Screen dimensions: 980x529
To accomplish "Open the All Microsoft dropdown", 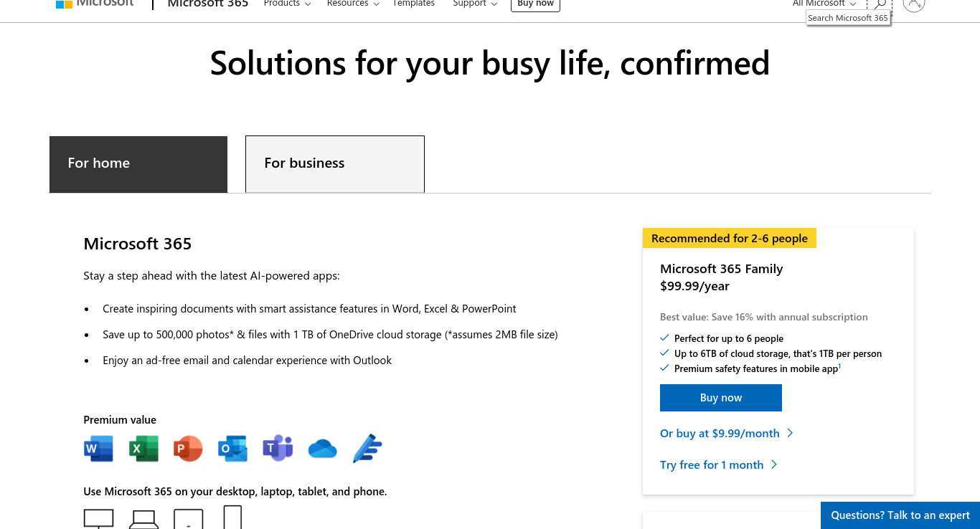I will (824, 4).
